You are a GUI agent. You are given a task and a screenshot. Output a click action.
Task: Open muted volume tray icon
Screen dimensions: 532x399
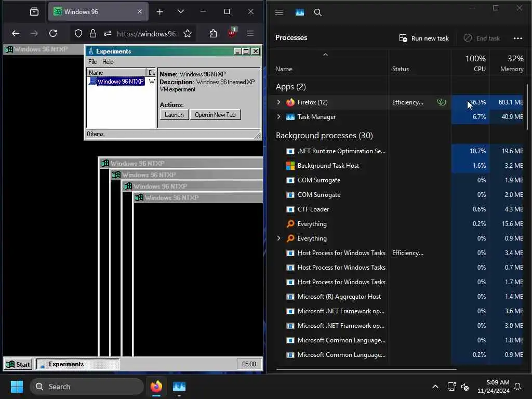(x=465, y=387)
